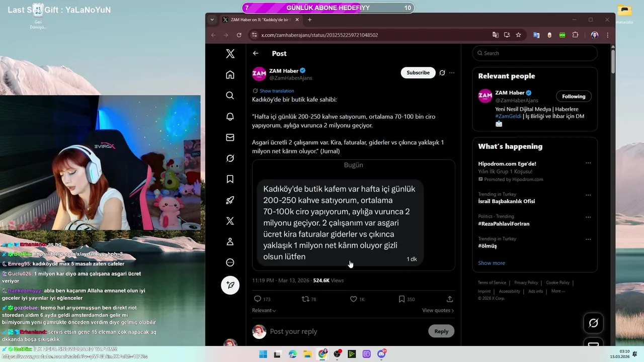Click the reply icon with 173
This screenshot has width=644, height=362.
[257, 299]
